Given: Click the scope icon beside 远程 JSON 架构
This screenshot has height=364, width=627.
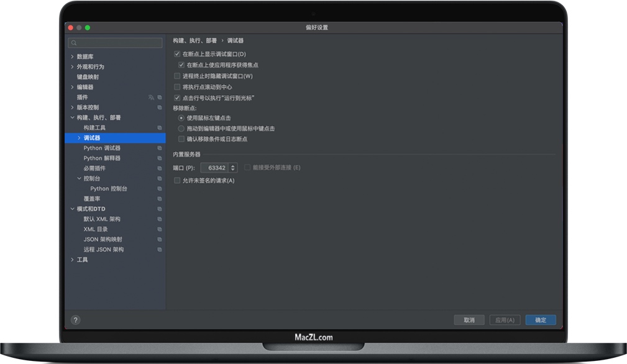Looking at the screenshot, I should click(x=159, y=249).
